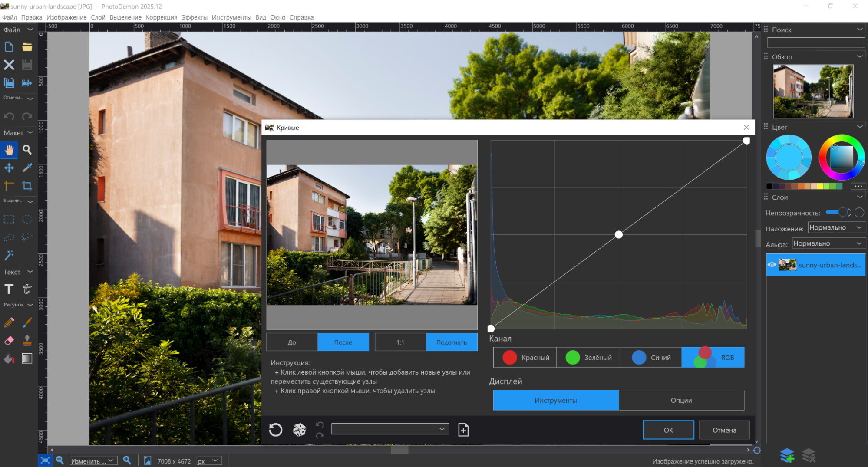Screen dimensions: 868x467
Task: Collapse the Слои panel
Action: click(859, 197)
